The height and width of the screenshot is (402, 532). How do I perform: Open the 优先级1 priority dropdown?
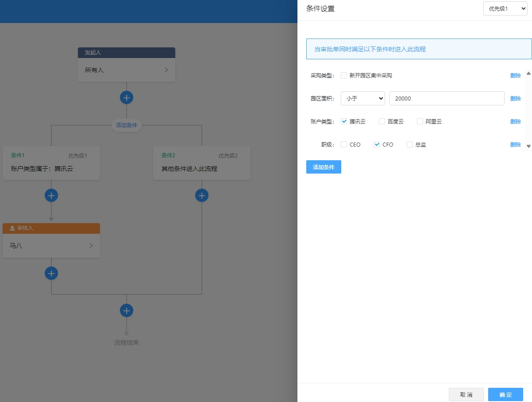click(505, 9)
